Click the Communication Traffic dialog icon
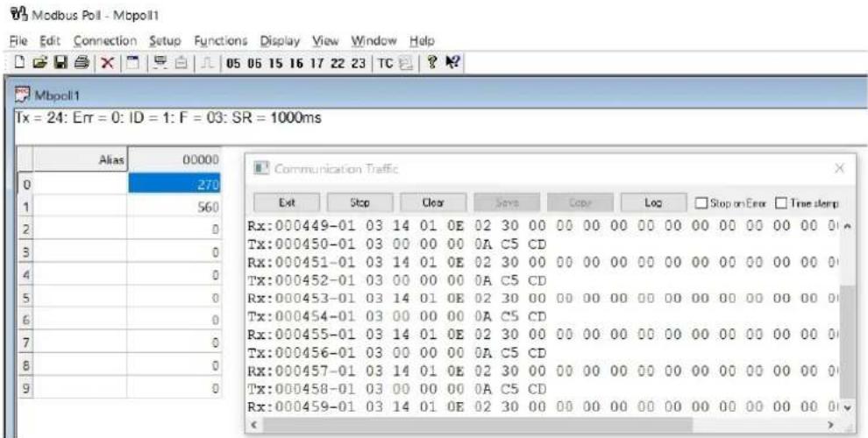The height and width of the screenshot is (438, 868). pyautogui.click(x=260, y=168)
